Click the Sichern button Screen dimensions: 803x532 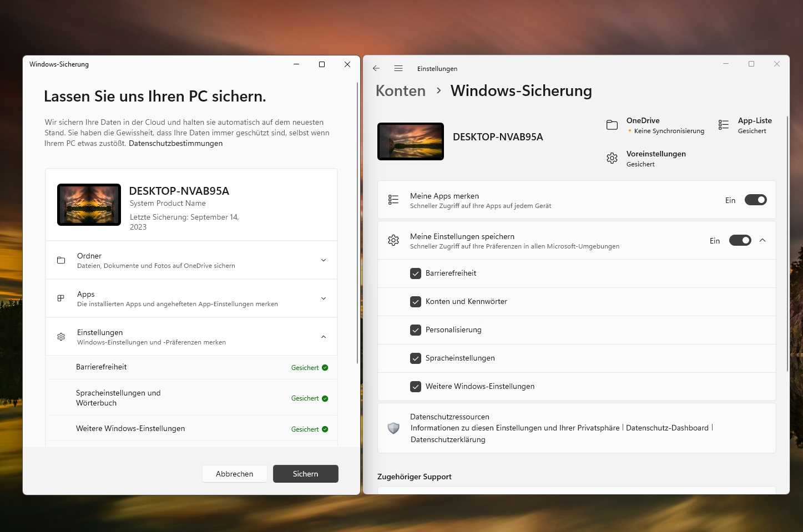point(306,474)
